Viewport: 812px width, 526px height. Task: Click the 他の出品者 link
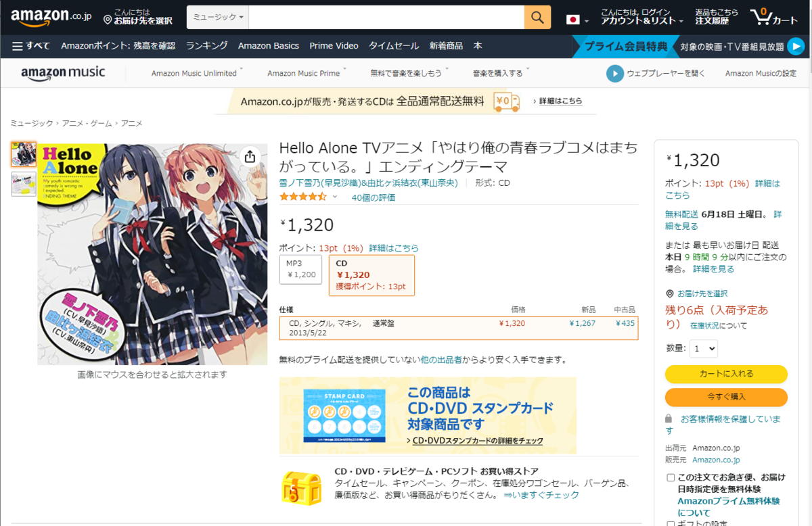(x=441, y=360)
